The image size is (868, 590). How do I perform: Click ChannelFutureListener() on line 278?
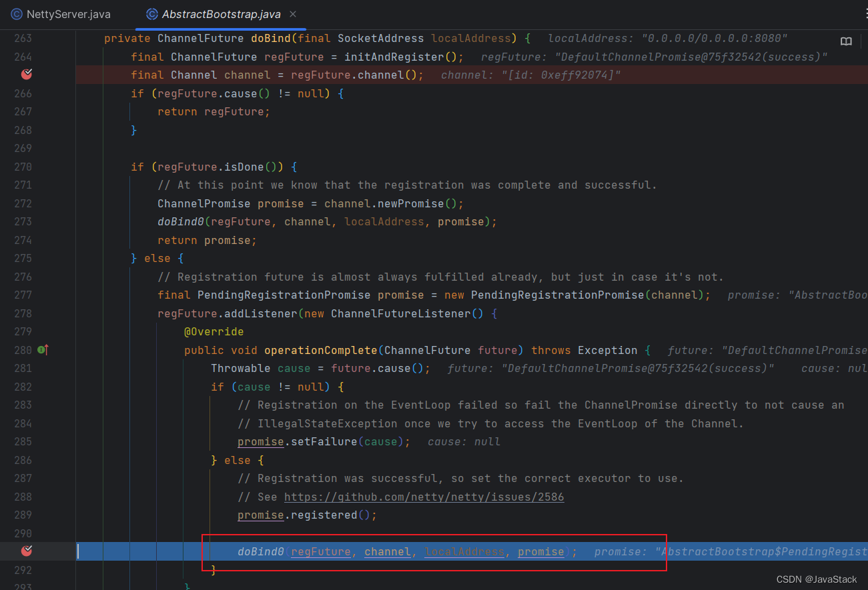[408, 313]
